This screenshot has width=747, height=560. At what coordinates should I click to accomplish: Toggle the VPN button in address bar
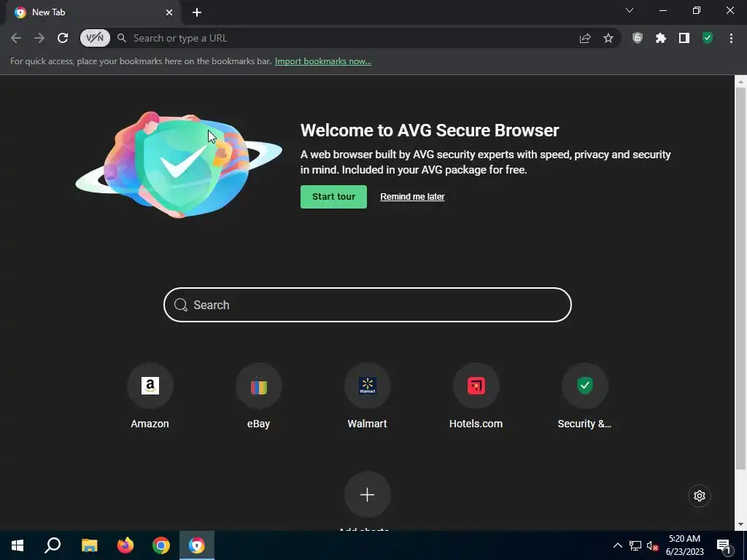[x=95, y=38]
